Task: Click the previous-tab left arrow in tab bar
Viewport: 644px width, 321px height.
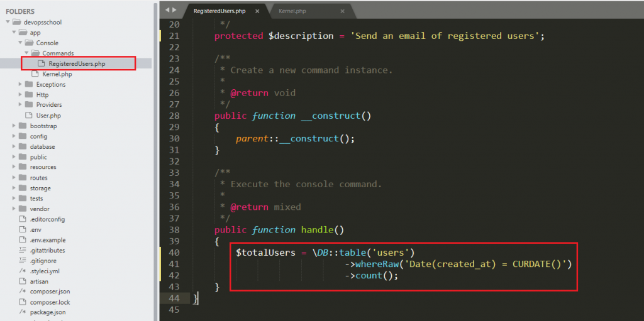Action: (x=165, y=11)
